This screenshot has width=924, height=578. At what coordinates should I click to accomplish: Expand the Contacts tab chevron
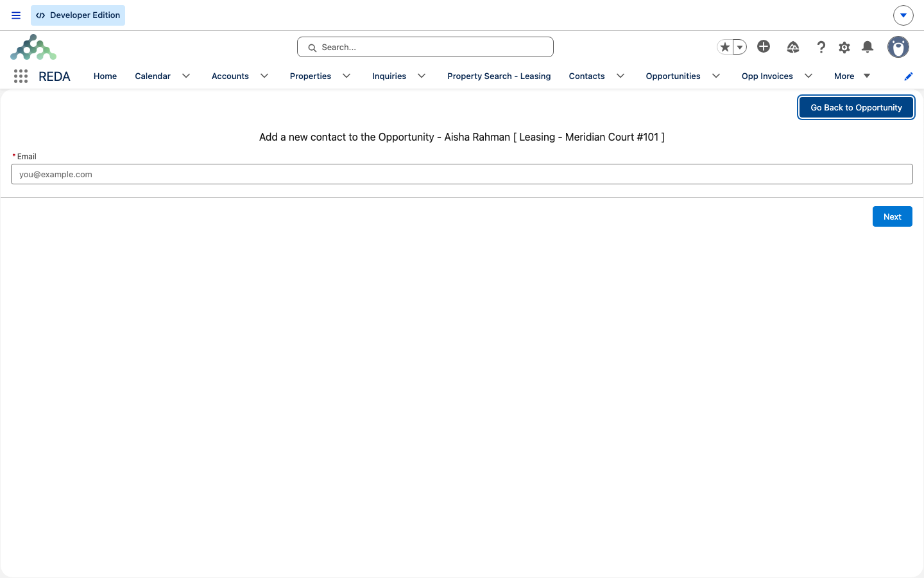620,76
